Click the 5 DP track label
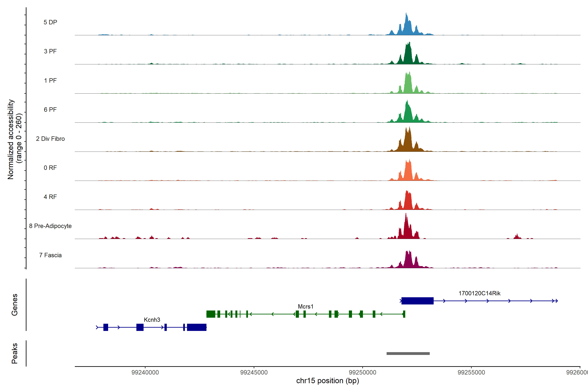This screenshot has height=392, width=588. 50,22
